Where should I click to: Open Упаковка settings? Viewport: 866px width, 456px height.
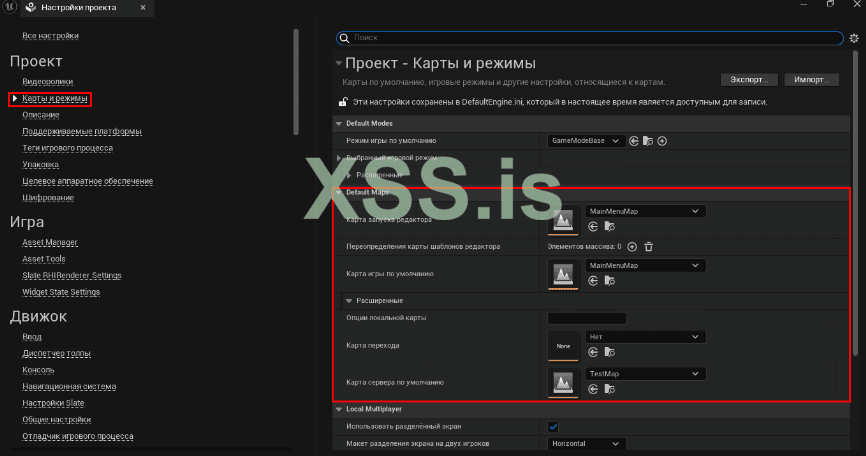click(x=40, y=165)
